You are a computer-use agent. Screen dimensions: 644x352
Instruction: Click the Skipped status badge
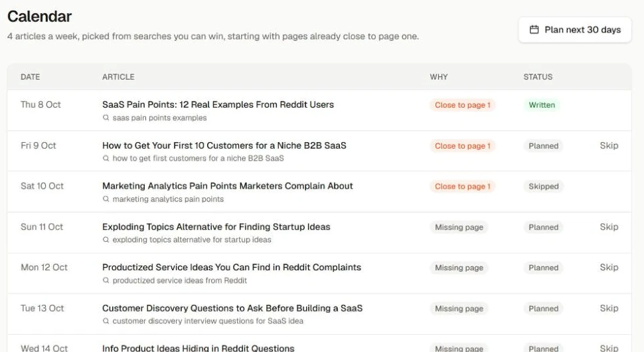(543, 186)
